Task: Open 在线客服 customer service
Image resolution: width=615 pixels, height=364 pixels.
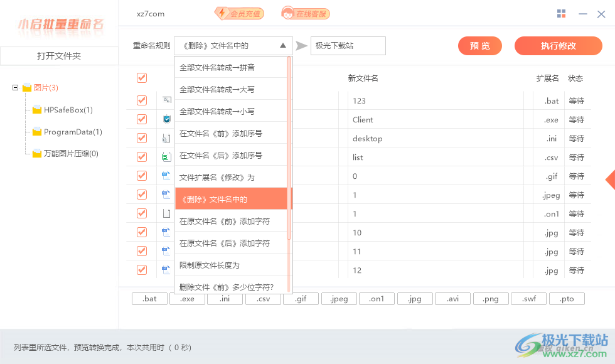Action: click(305, 13)
